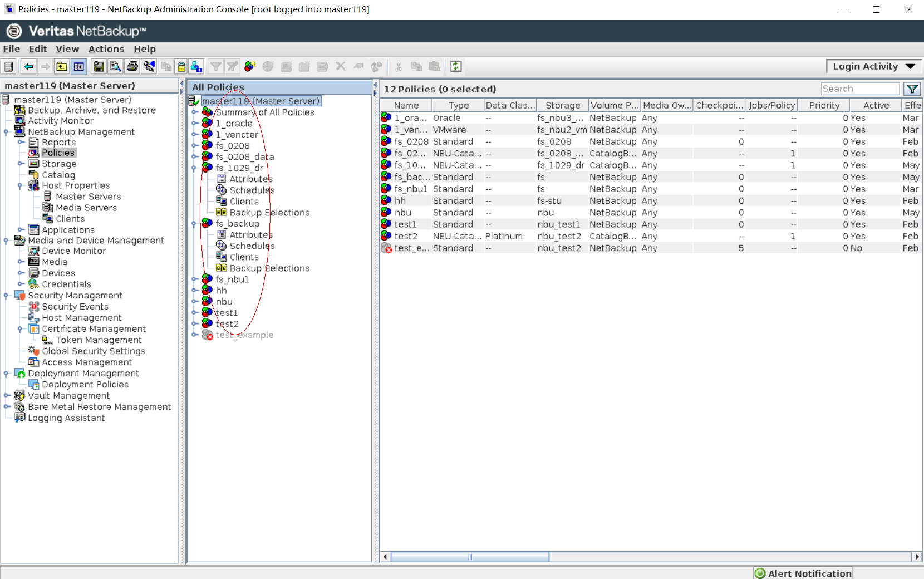
Task: Click the filter funnel beside Search box
Action: tap(912, 89)
